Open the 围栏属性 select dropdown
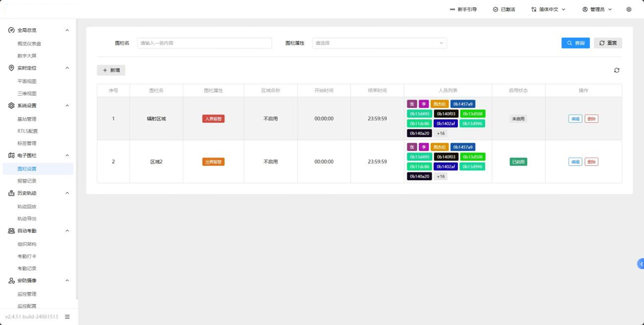 coord(379,43)
